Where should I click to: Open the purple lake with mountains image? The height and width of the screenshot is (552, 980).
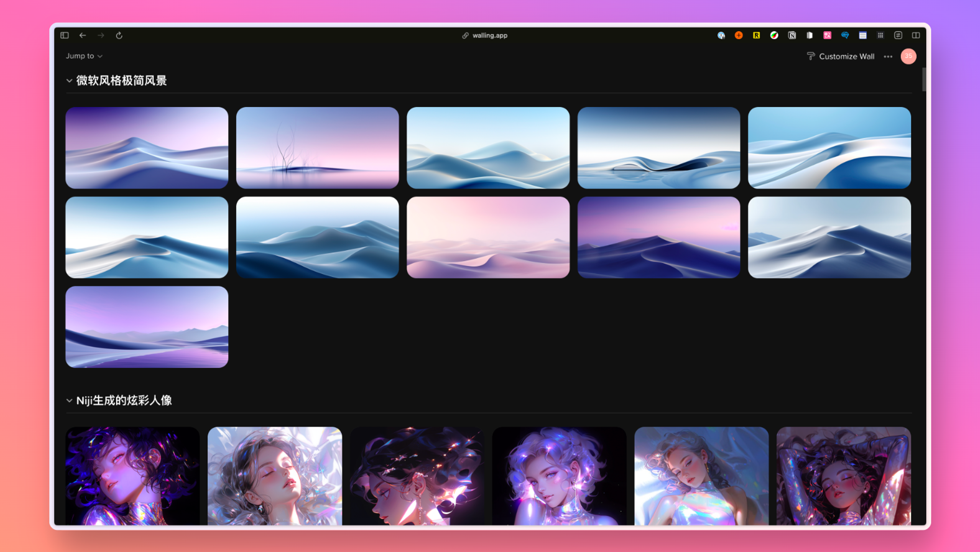pyautogui.click(x=147, y=327)
